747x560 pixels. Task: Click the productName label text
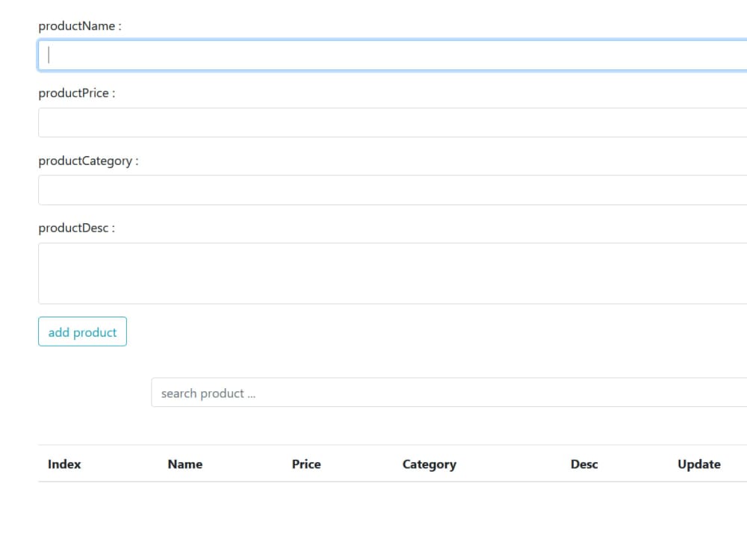[x=77, y=25]
